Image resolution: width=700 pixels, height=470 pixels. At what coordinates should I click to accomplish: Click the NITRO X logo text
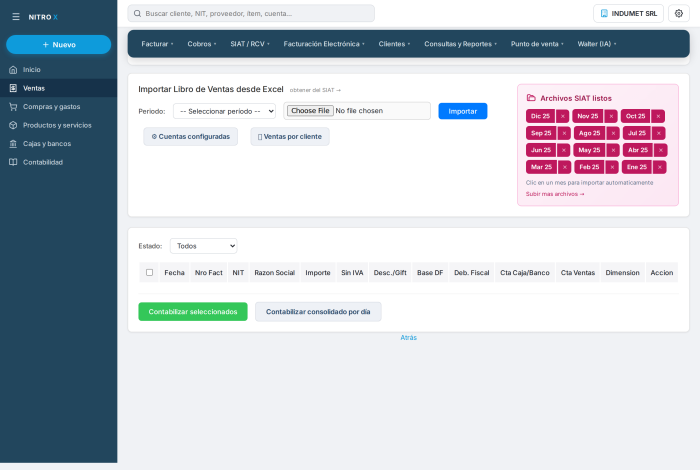point(43,17)
